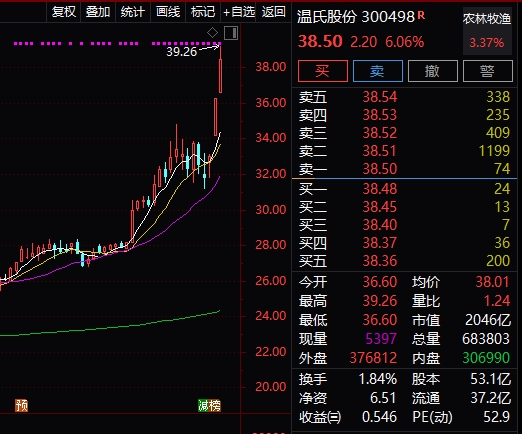This screenshot has height=434, width=522.
Task: Click the 撤 cancel order button
Action: [x=433, y=71]
